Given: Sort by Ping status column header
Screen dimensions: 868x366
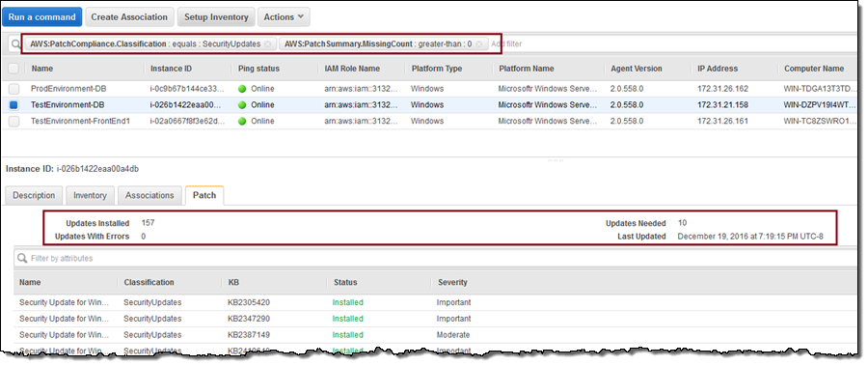Looking at the screenshot, I should [258, 69].
